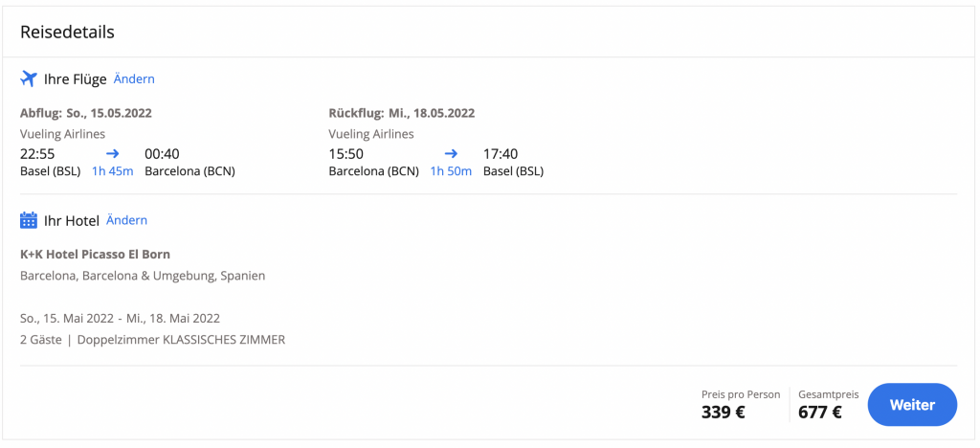Click the Gesamtpreis 677 € amount
Image resolution: width=980 pixels, height=448 pixels.
pos(820,413)
